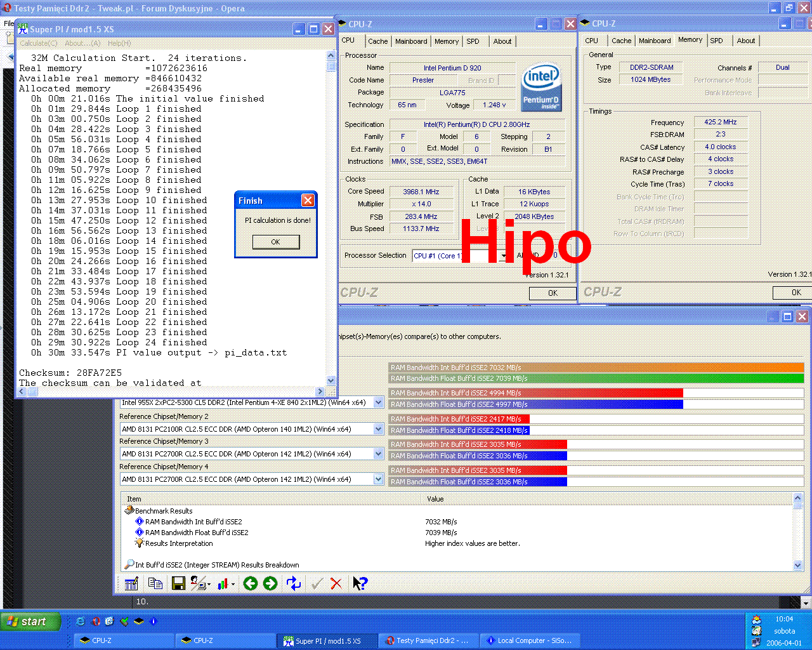Open dropdown arrow beside bar chart icon

click(233, 584)
